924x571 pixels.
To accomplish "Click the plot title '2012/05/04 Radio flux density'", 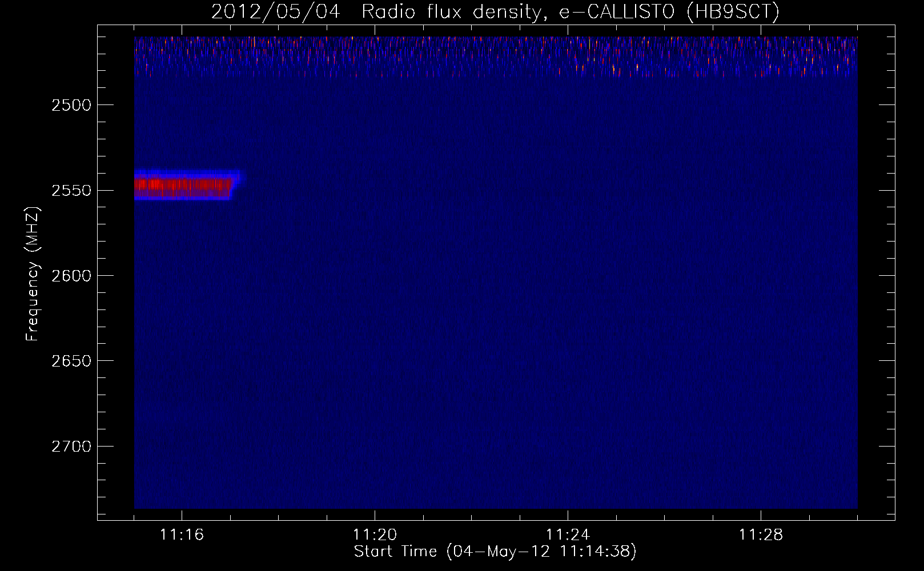I will tap(495, 11).
